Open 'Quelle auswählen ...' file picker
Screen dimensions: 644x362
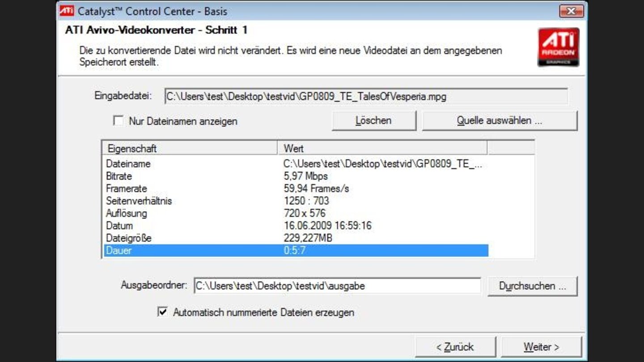(x=500, y=121)
